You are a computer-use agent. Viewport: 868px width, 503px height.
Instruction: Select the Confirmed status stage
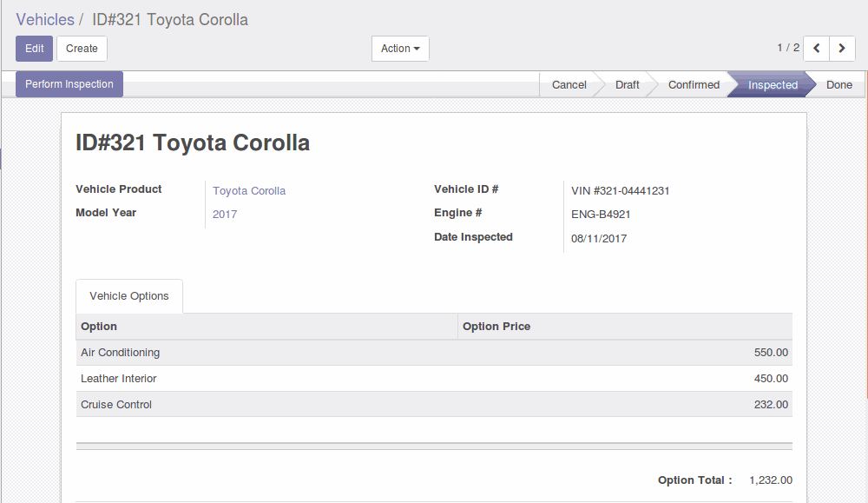[x=694, y=85]
